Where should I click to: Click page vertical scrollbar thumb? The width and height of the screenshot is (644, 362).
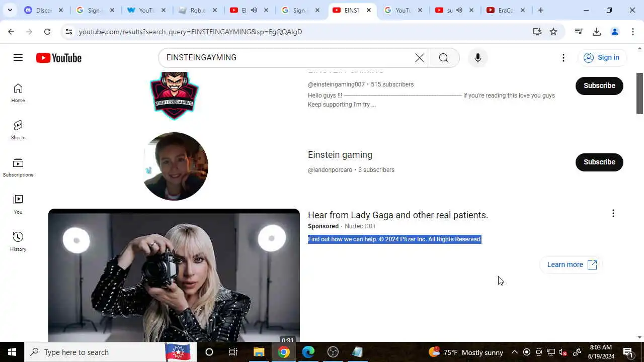click(640, 94)
